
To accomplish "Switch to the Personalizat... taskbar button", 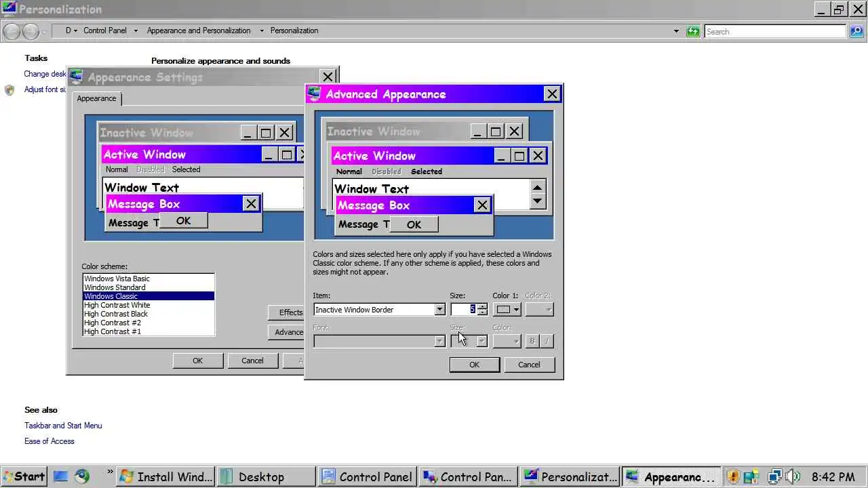I will [x=570, y=476].
